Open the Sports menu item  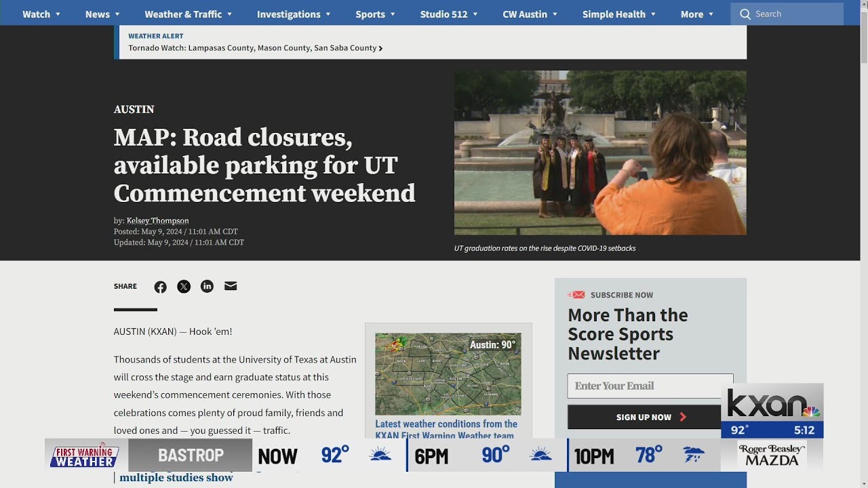370,14
